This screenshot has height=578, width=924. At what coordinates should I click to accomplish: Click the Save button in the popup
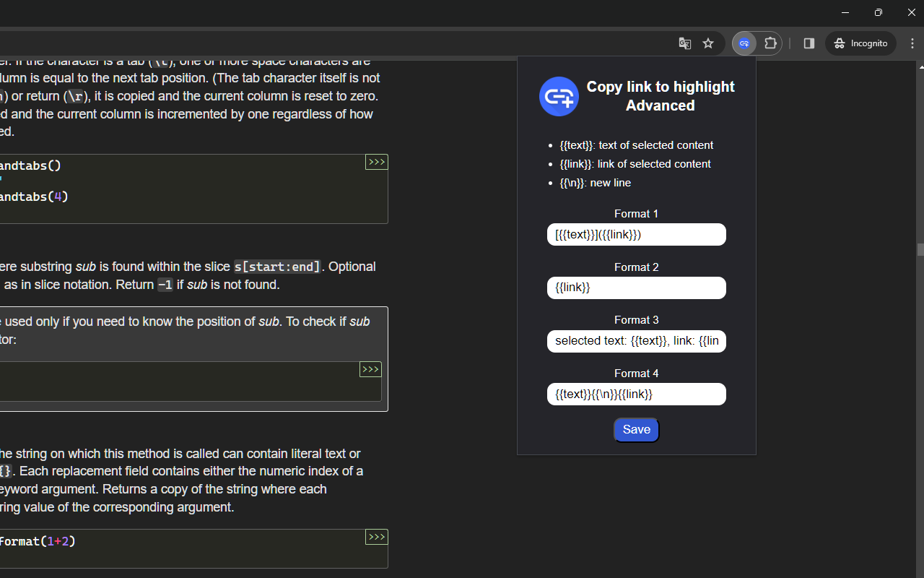point(636,429)
